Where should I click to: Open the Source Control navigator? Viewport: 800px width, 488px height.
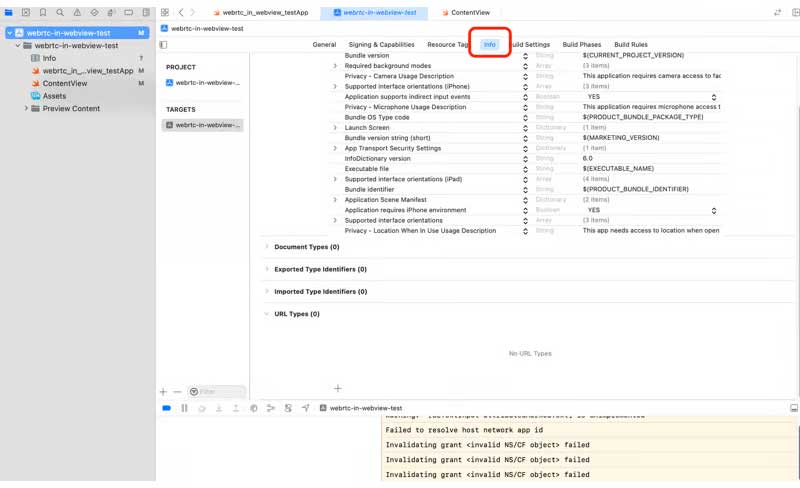pos(26,12)
